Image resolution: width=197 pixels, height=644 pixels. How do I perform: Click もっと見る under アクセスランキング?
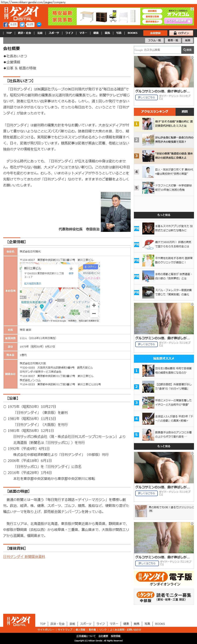click(164, 215)
